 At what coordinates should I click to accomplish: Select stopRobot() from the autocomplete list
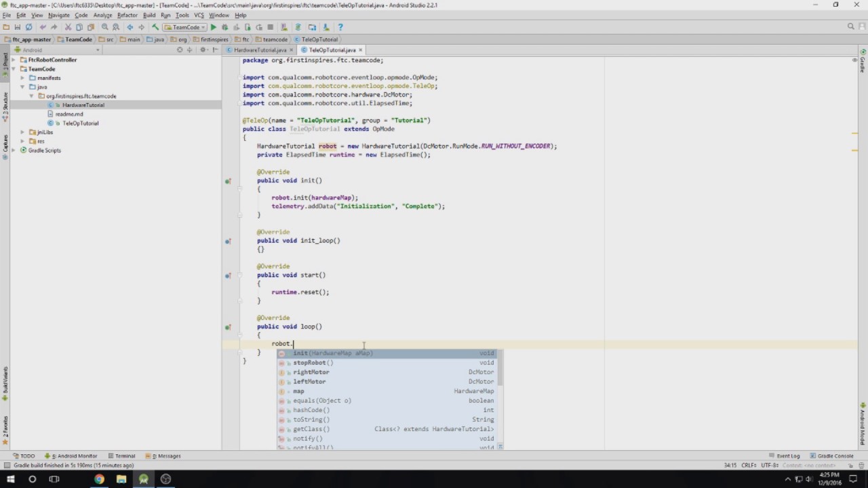coord(313,363)
